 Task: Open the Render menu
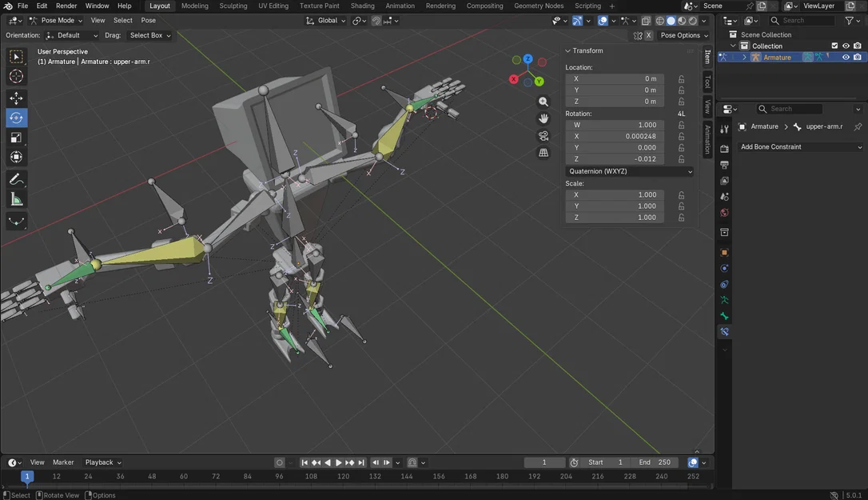pyautogui.click(x=66, y=6)
